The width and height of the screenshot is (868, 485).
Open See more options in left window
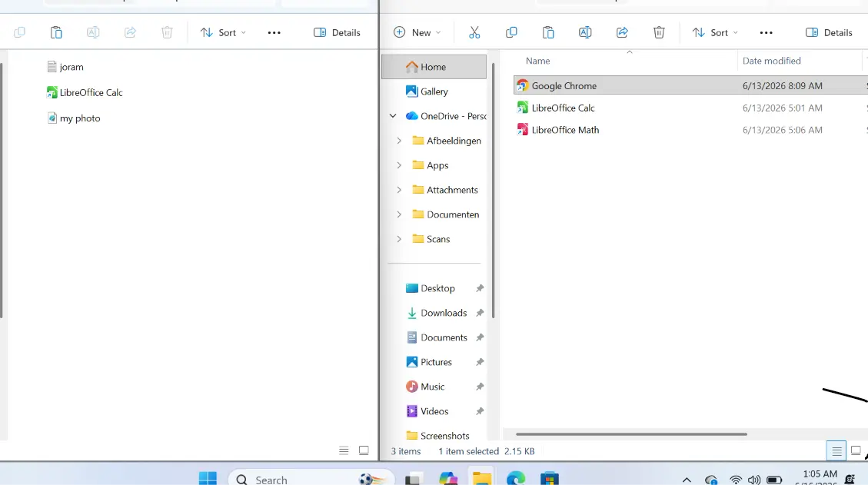274,32
